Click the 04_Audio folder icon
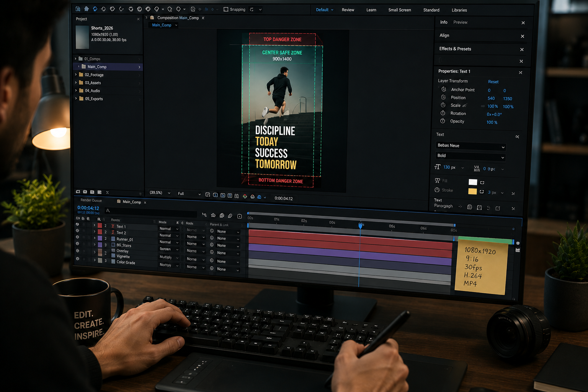Viewport: 588px width, 392px height. [x=81, y=90]
